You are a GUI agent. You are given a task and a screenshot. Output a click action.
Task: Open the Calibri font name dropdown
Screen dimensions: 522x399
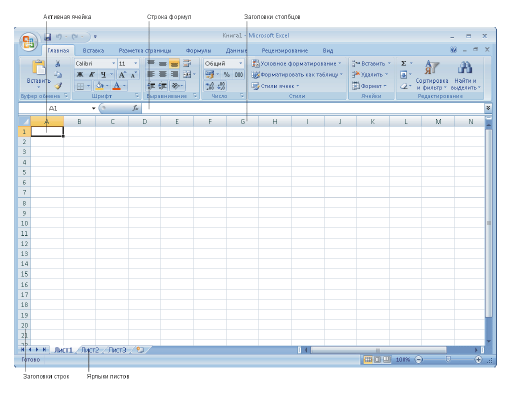[113, 63]
